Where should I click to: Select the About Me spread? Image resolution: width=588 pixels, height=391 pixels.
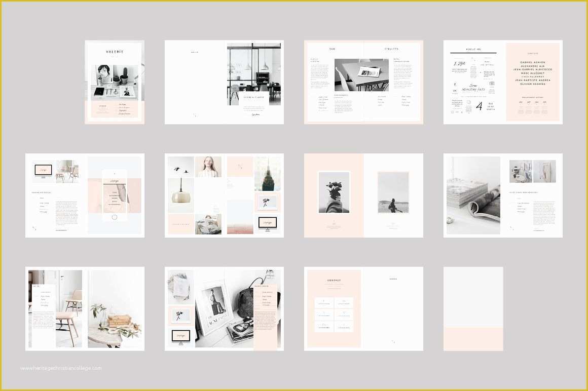[503, 82]
